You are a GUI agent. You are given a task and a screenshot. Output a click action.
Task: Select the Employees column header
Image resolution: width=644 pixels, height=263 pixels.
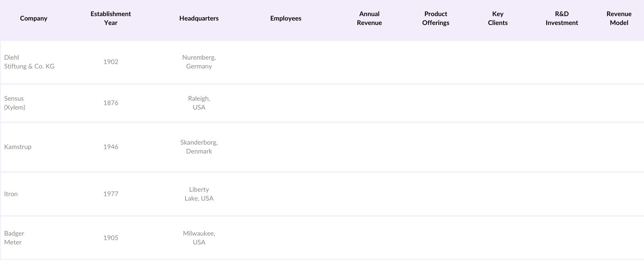click(x=286, y=19)
